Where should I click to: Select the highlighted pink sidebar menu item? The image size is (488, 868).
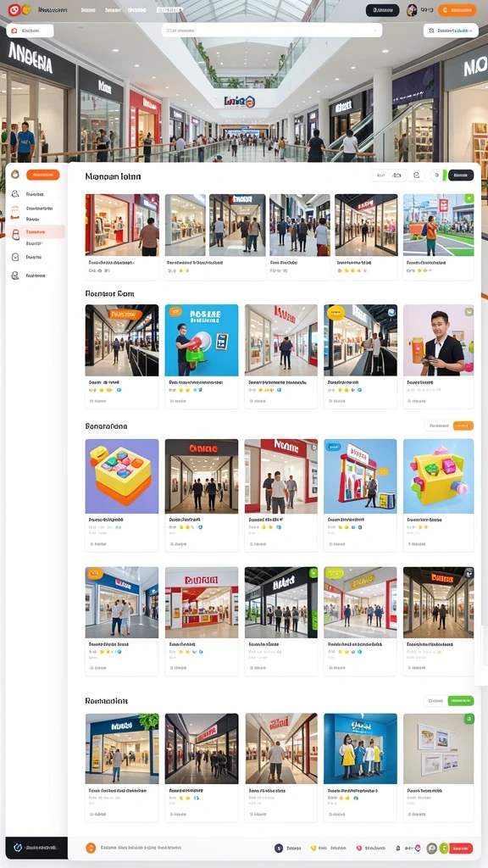(x=36, y=232)
